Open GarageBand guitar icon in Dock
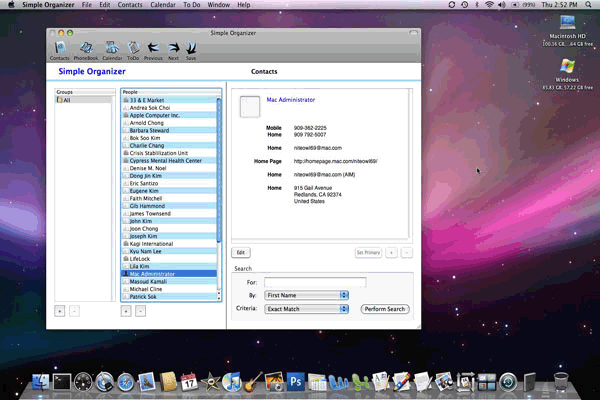The height and width of the screenshot is (400, 600). [x=253, y=382]
